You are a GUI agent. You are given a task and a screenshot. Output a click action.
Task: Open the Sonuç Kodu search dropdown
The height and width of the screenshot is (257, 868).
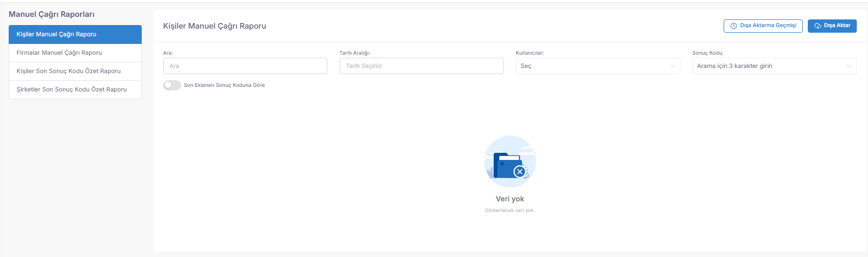tap(774, 66)
